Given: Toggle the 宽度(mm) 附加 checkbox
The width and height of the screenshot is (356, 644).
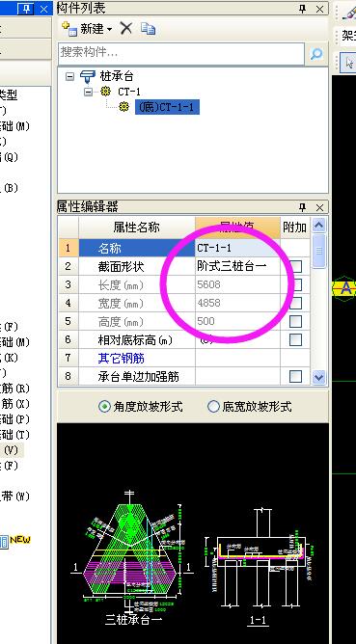Looking at the screenshot, I should 295,303.
